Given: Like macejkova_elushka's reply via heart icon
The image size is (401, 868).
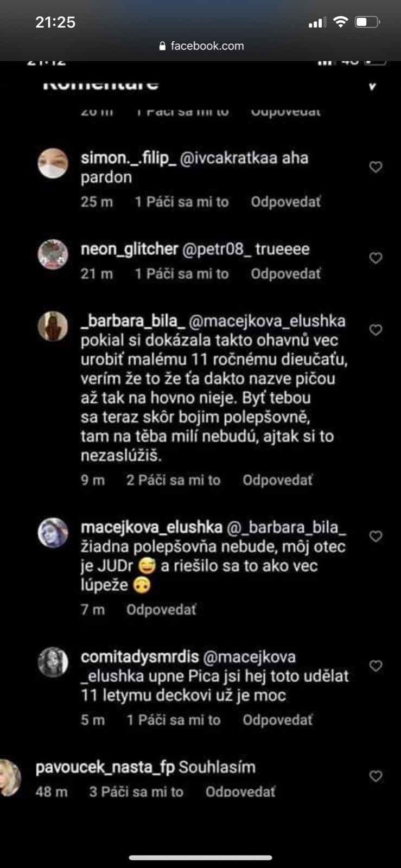Looking at the screenshot, I should (375, 537).
